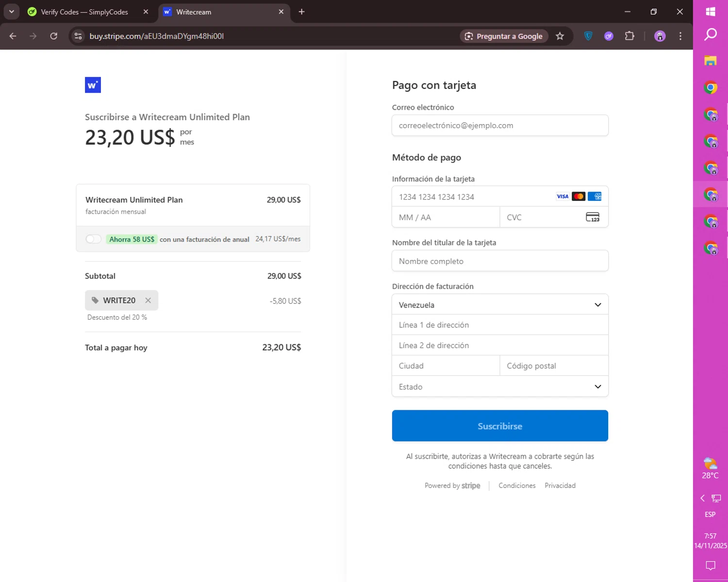Click the Nombre completo cardholder field
The image size is (728, 582).
point(500,261)
